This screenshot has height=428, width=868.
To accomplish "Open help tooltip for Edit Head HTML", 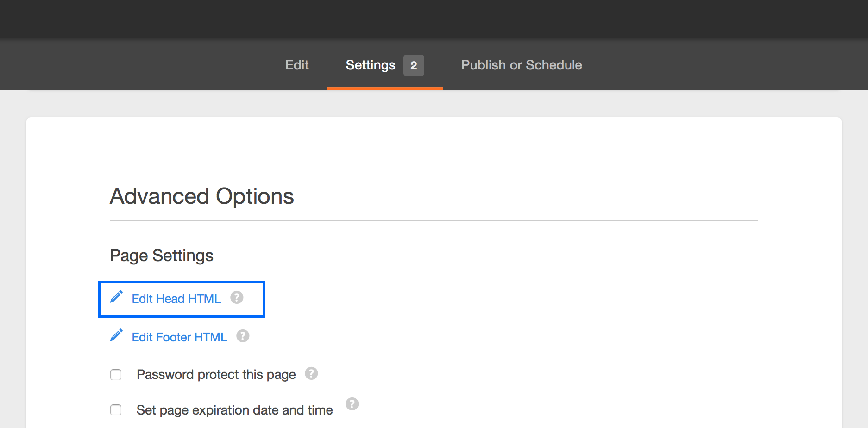I will tap(237, 297).
